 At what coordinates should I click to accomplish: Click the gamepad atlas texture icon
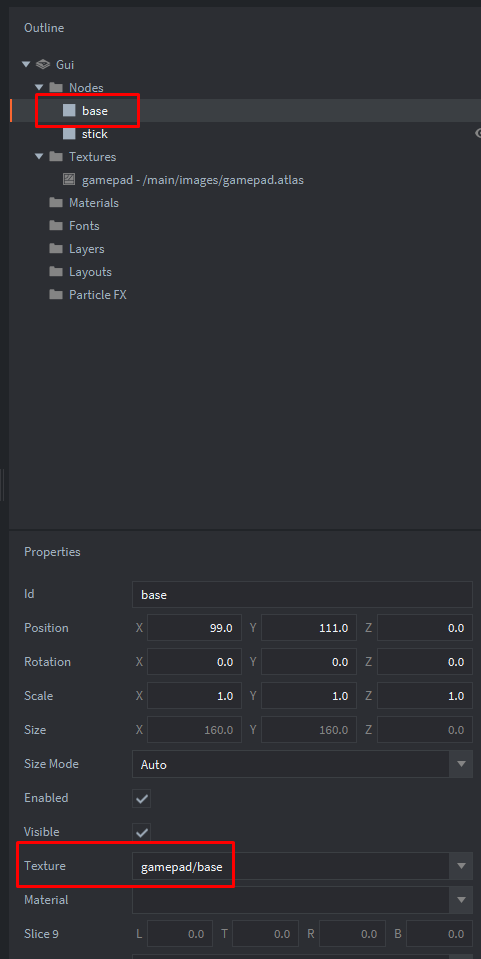click(x=69, y=180)
